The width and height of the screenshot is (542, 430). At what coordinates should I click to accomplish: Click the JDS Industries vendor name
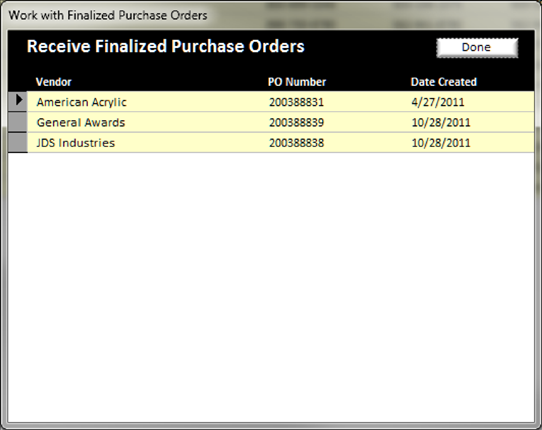click(76, 143)
